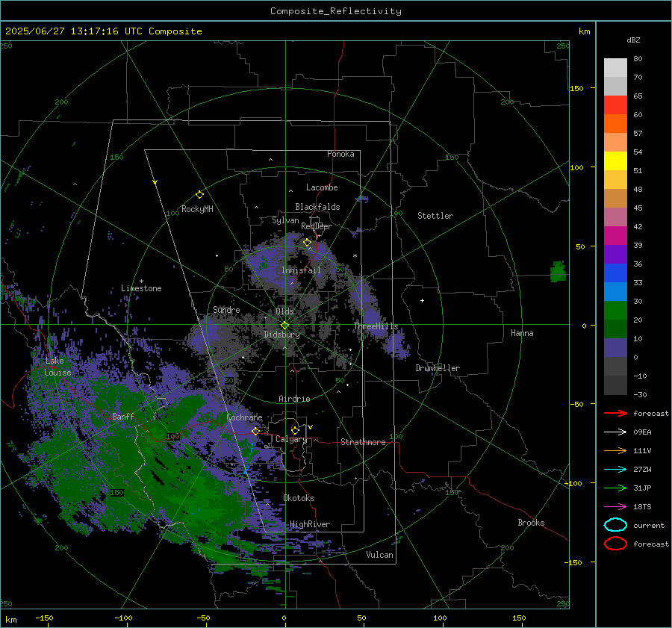Viewport: 672px width, 628px height.
Task: Click the Cochrane label
Action: point(244,417)
